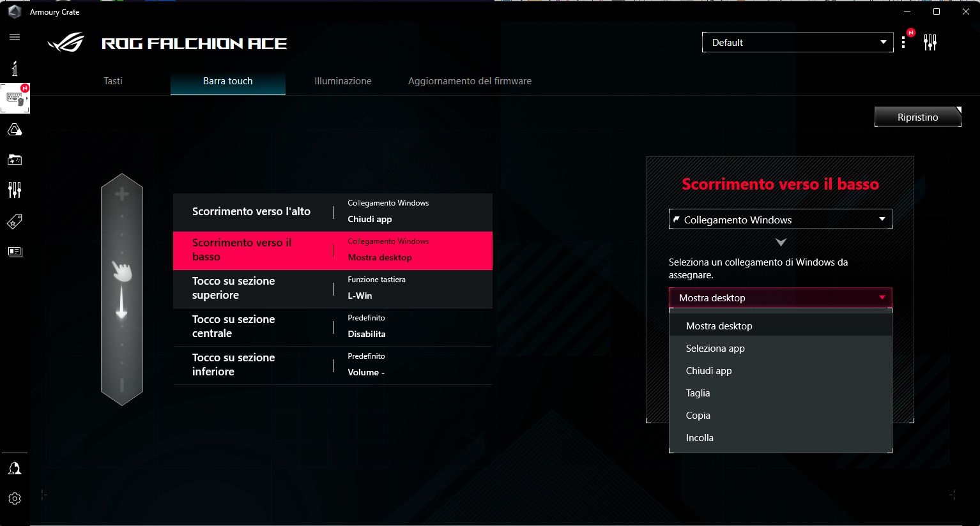The width and height of the screenshot is (980, 526).
Task: Choose Seleziona app from the list
Action: pos(780,348)
